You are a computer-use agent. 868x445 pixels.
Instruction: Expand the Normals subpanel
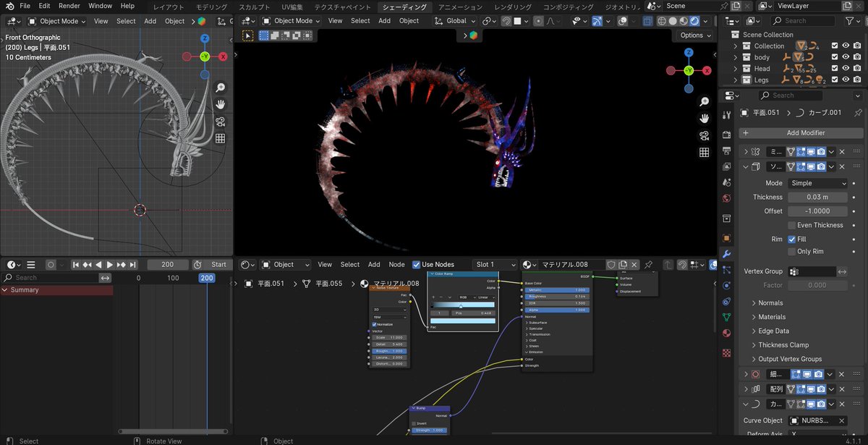pyautogui.click(x=770, y=303)
